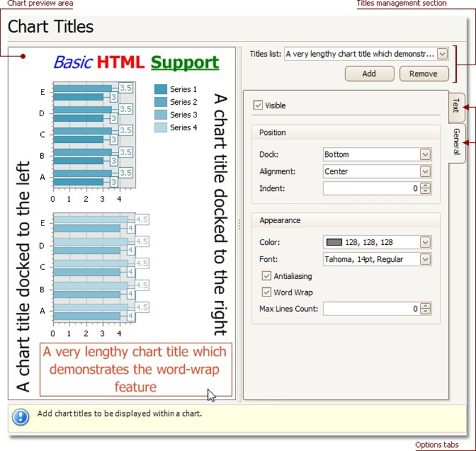Click the Series 1 legend marker

pos(160,89)
